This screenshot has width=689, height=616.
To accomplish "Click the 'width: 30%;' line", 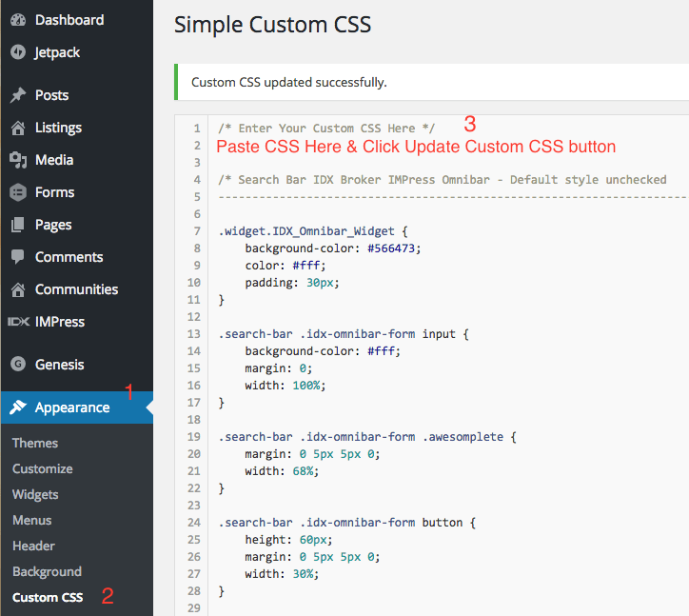I will 282,574.
